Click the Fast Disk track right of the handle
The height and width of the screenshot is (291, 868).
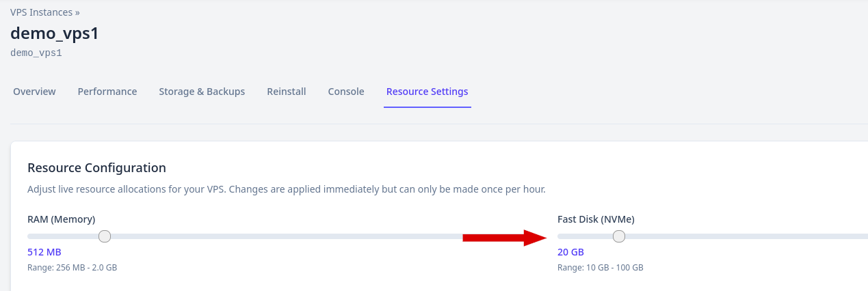(739, 236)
